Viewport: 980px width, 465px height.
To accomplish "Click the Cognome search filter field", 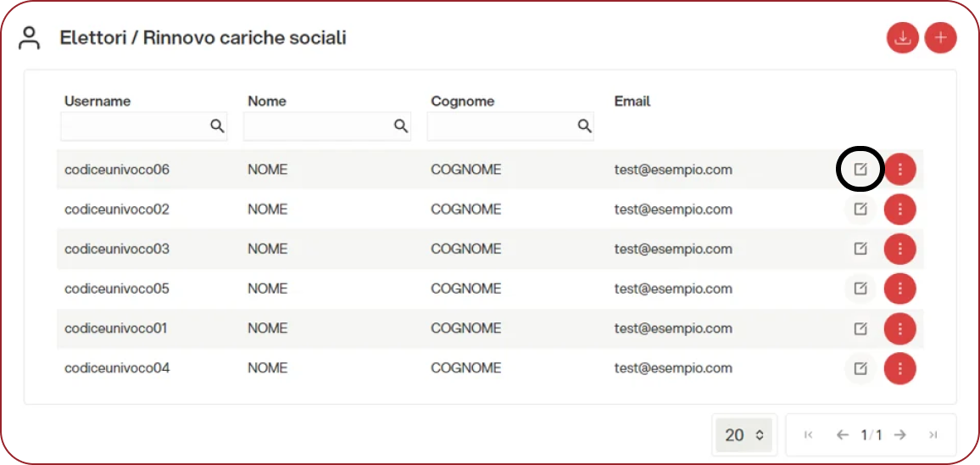I will (x=500, y=126).
